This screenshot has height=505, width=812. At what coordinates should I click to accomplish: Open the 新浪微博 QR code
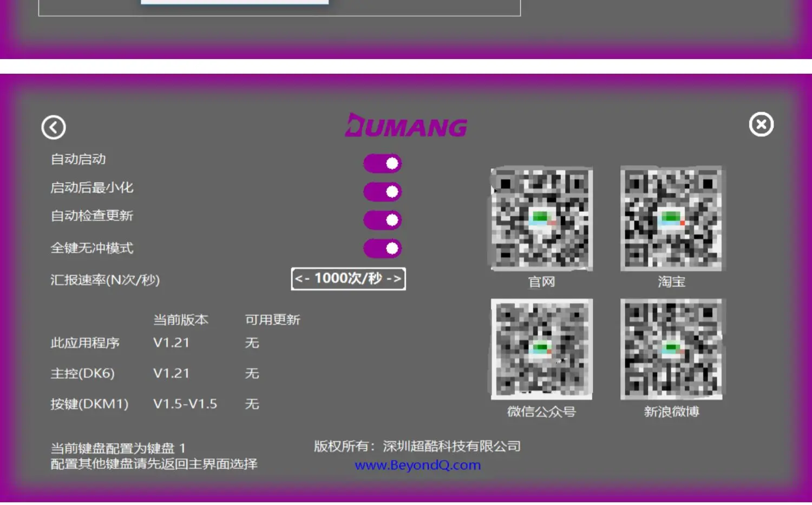pos(671,349)
